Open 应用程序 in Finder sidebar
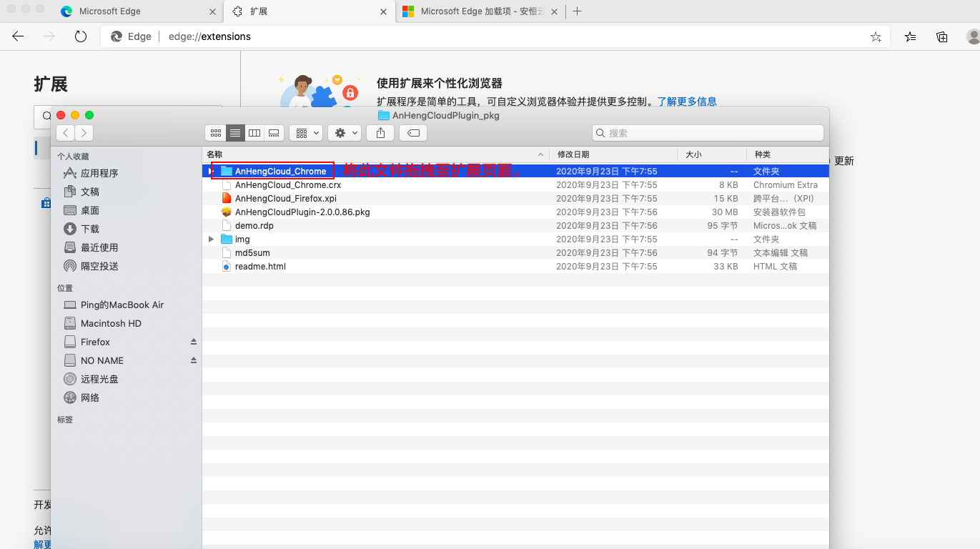The width and height of the screenshot is (980, 549). (x=99, y=173)
